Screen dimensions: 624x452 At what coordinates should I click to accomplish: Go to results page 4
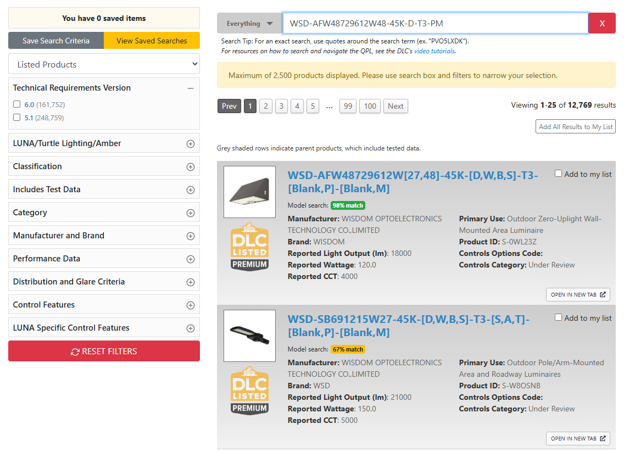(297, 106)
